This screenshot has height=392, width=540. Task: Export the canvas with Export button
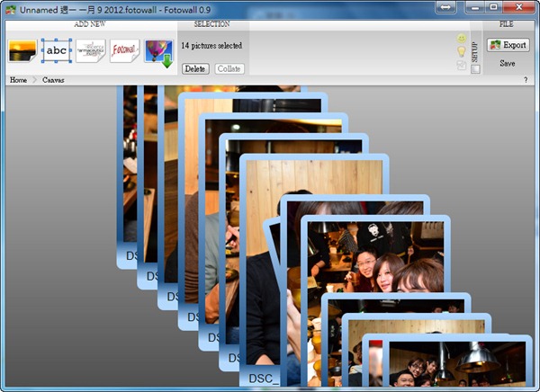tap(508, 45)
